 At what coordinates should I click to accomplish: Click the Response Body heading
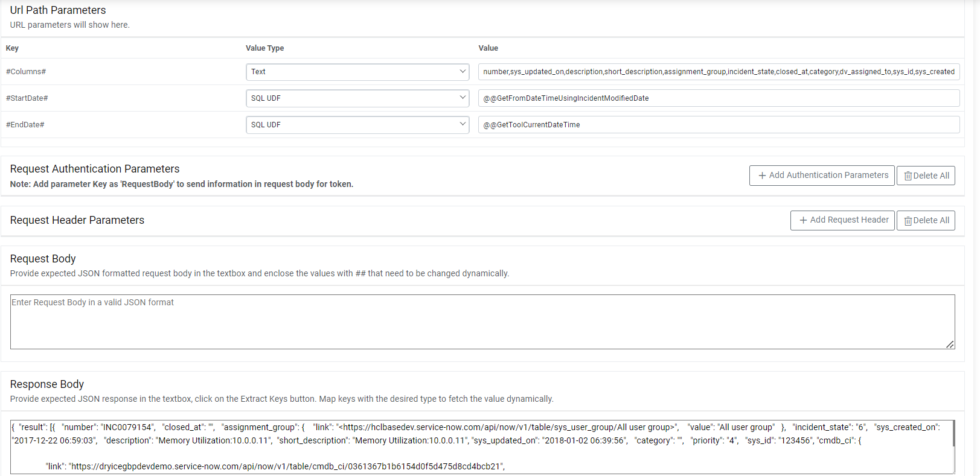point(47,384)
